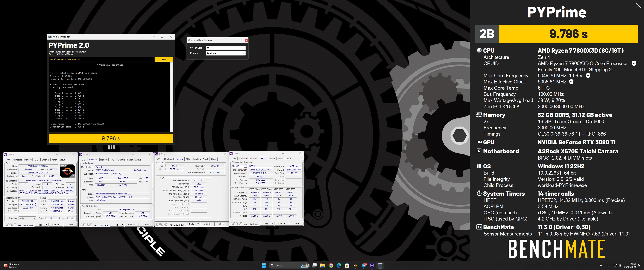Click the BenchMate version section icon
Viewport: 644px width, 270px height.
[479, 227]
